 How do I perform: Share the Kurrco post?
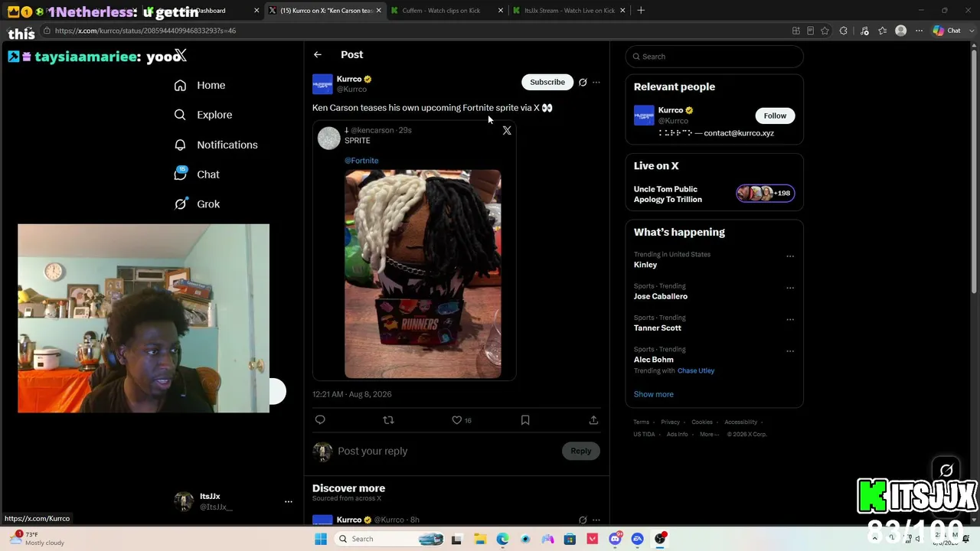pyautogui.click(x=593, y=419)
